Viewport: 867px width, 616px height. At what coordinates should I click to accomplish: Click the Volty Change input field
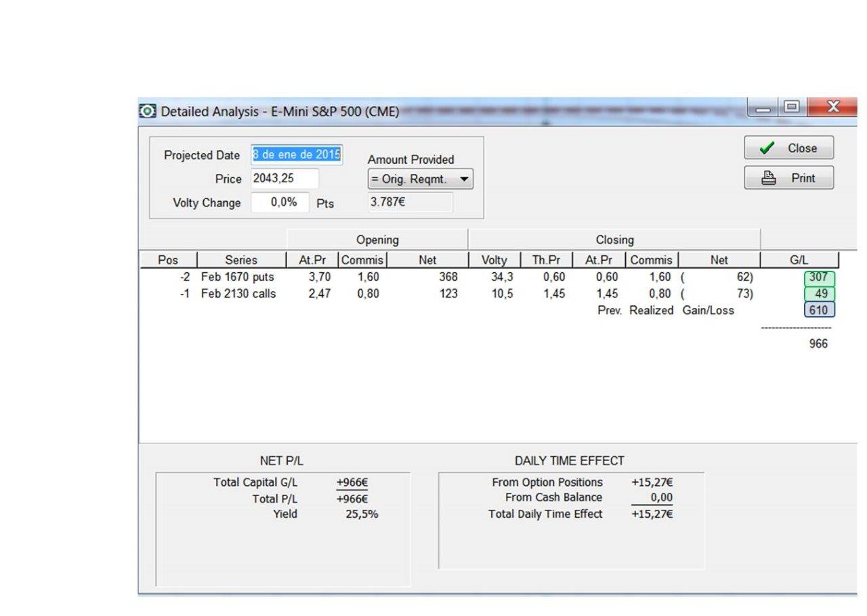point(280,202)
